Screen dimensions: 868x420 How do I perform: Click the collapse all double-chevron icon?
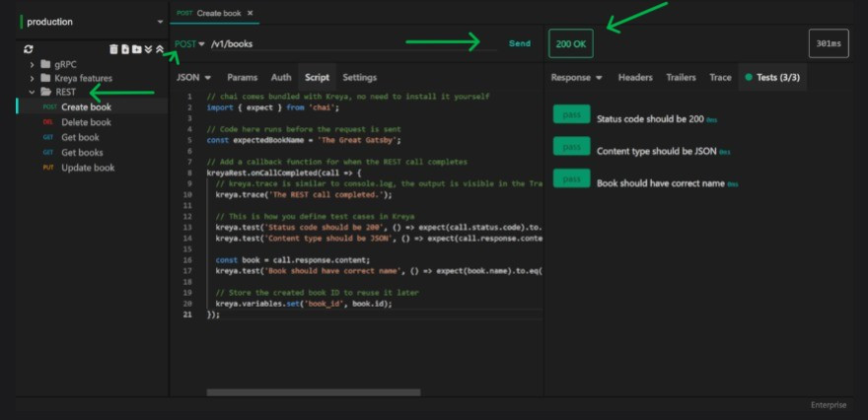(x=159, y=49)
